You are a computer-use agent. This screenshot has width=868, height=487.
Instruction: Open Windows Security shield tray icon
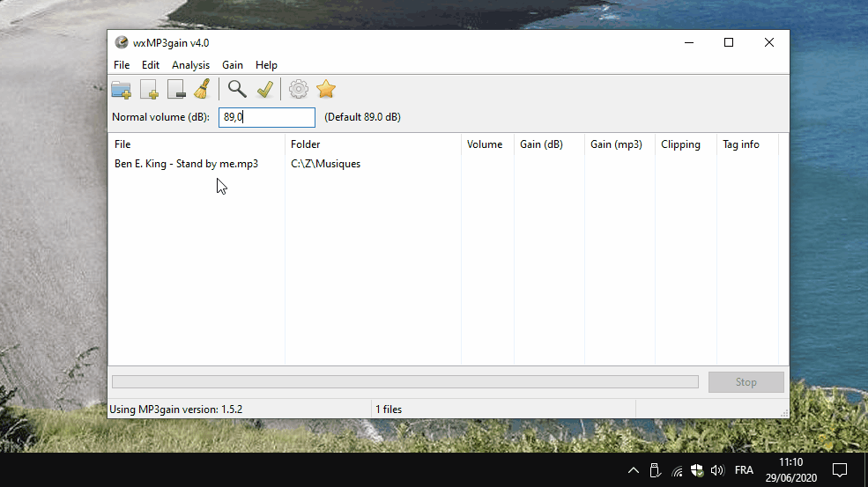click(x=697, y=470)
